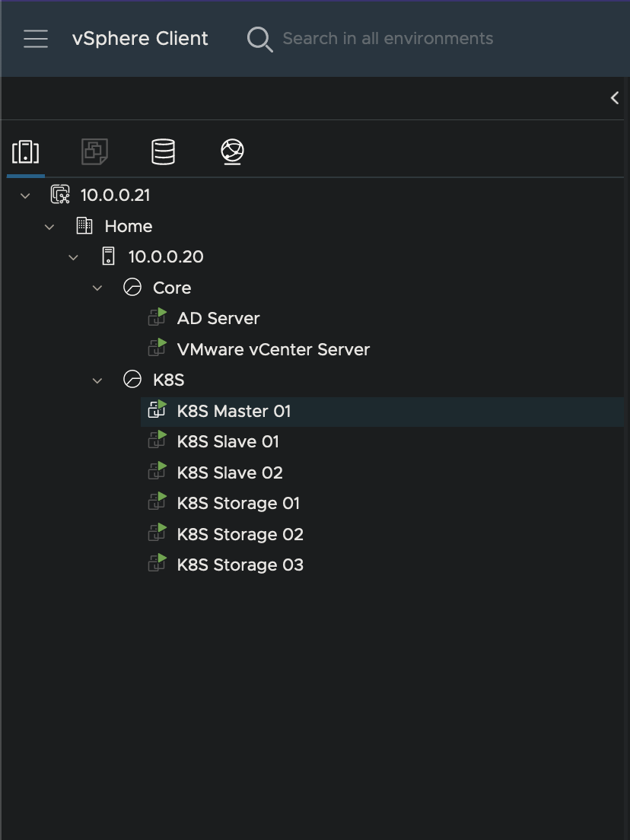The width and height of the screenshot is (630, 840).
Task: Select the K8S resource pool label
Action: pos(169,380)
